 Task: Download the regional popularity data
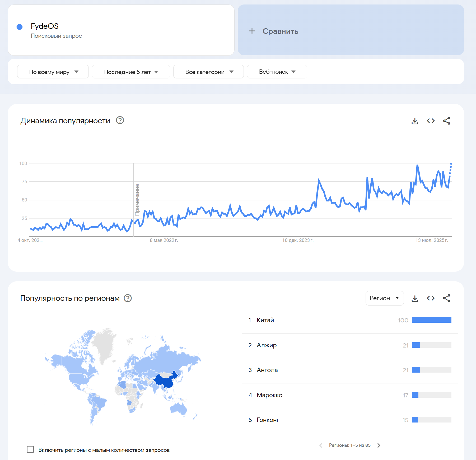415,298
